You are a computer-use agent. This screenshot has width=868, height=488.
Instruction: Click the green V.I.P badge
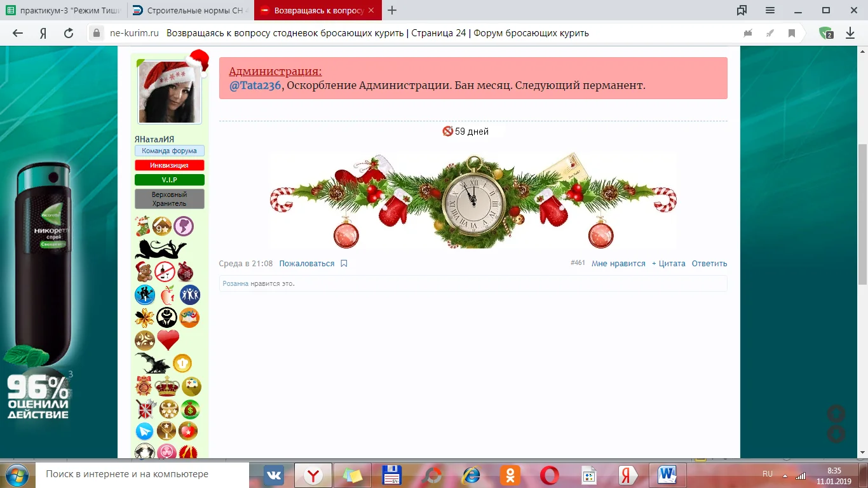pos(170,180)
